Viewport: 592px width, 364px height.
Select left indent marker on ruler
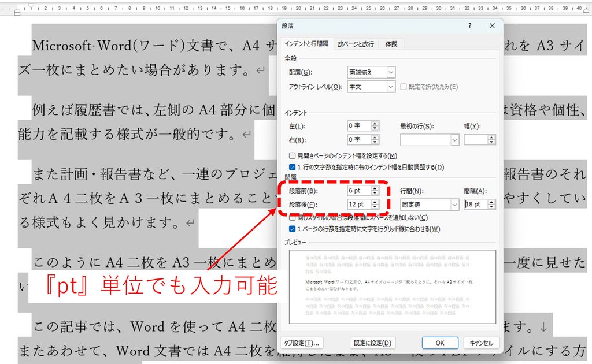(17, 13)
